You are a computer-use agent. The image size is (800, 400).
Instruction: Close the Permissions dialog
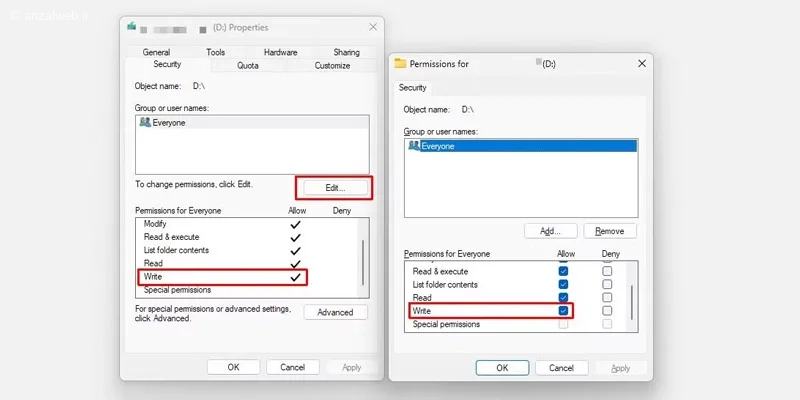pos(642,63)
